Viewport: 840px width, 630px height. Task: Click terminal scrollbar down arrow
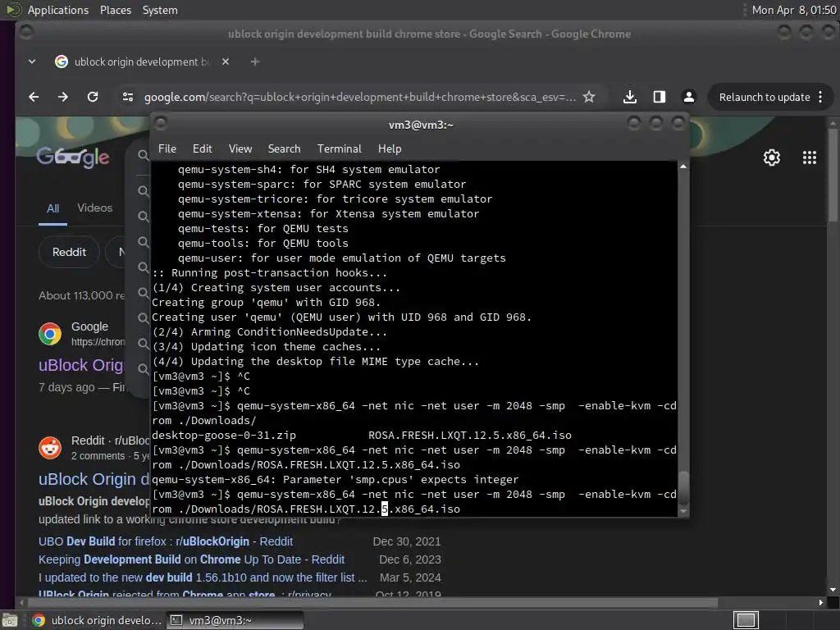(683, 512)
